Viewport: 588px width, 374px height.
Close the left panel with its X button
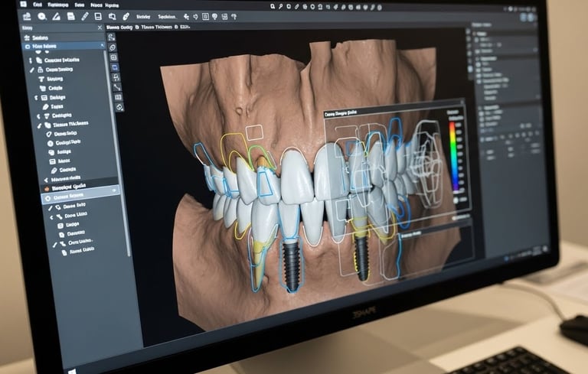tap(100, 28)
